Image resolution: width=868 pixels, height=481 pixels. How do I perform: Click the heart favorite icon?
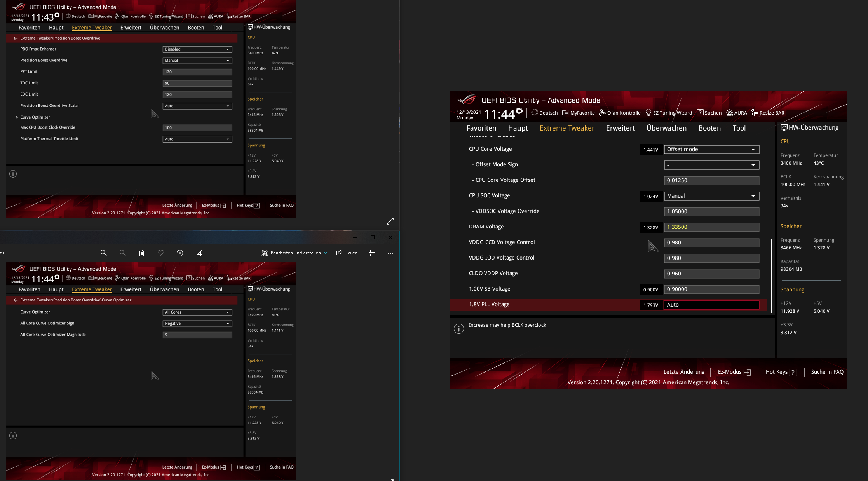(160, 253)
